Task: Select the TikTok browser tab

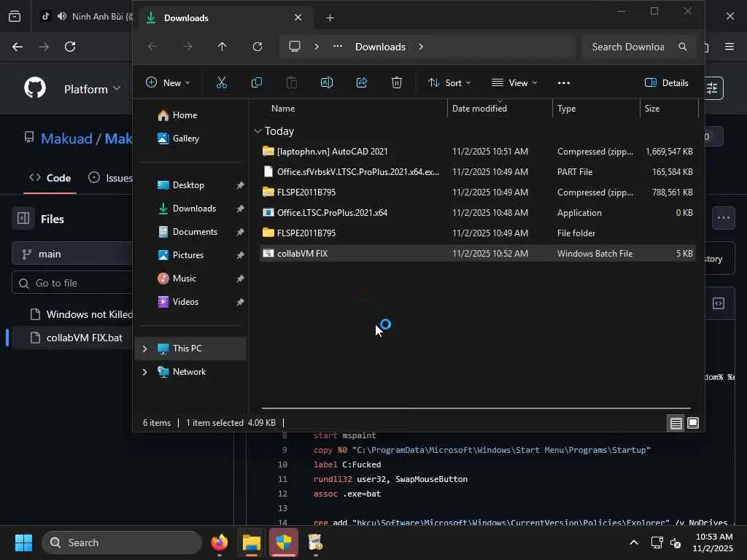Action: (86, 17)
